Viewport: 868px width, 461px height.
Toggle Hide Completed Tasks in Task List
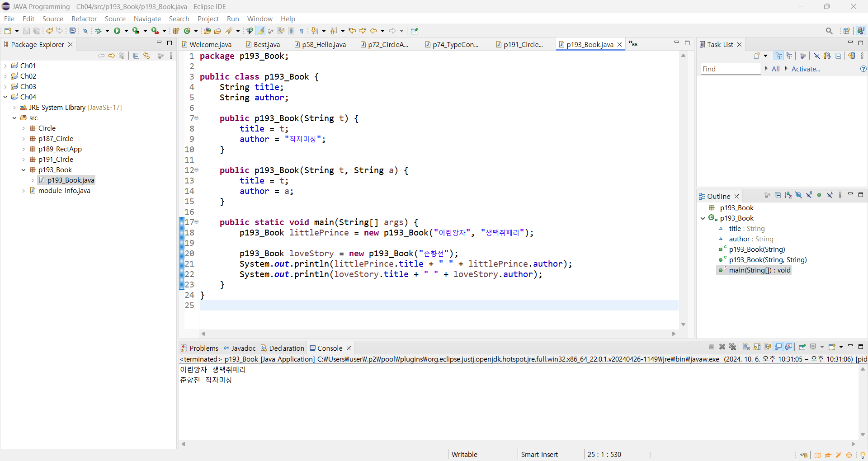point(816,56)
